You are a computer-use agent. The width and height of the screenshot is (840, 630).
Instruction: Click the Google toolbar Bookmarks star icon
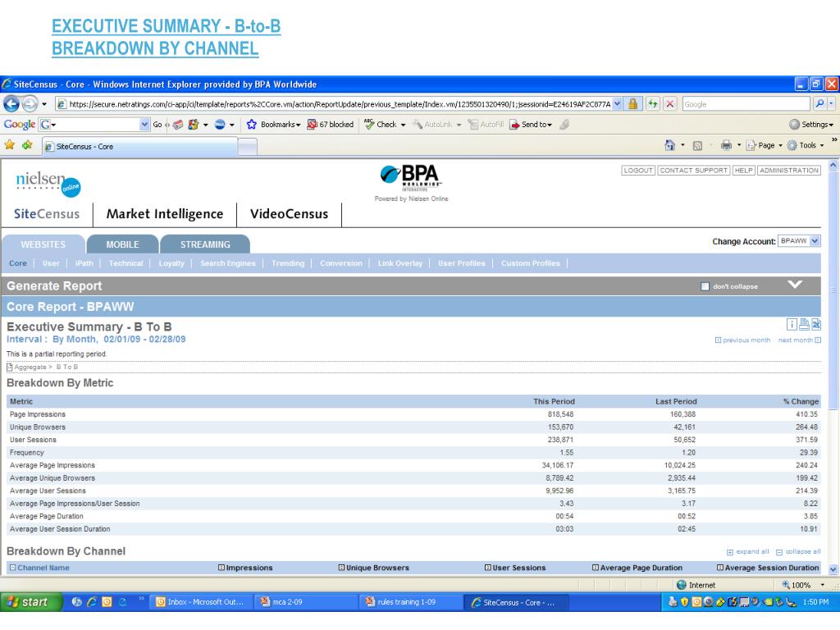[x=251, y=125]
